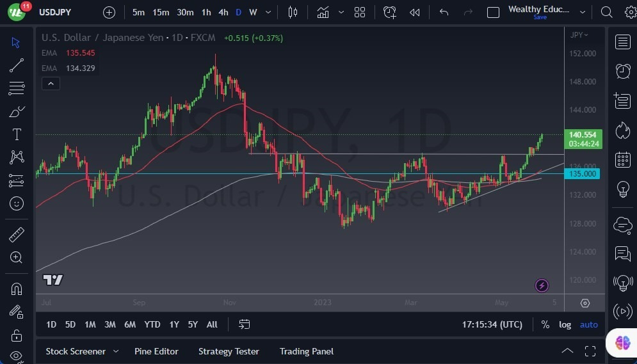Switch to 4h timeframe
This screenshot has width=637, height=364.
pyautogui.click(x=223, y=13)
